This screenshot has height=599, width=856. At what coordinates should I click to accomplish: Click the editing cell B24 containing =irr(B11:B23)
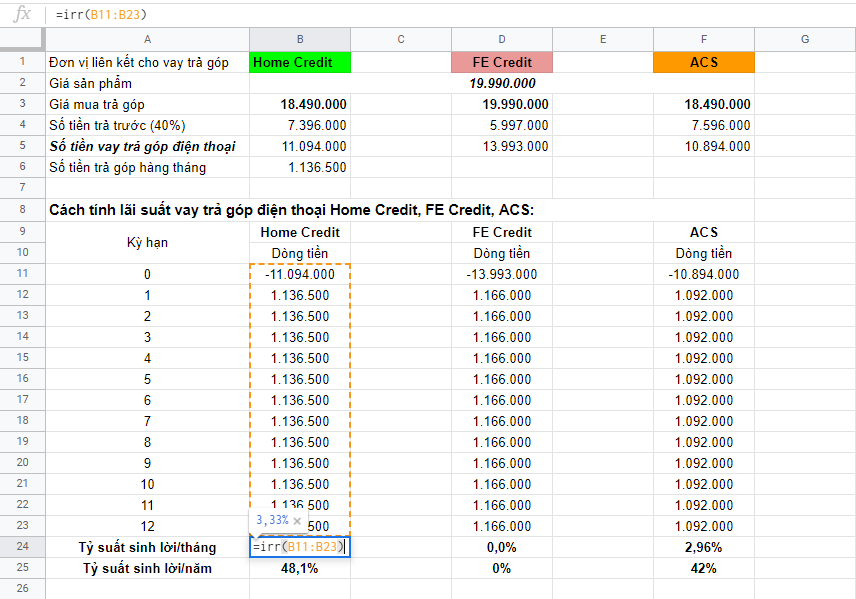[300, 547]
